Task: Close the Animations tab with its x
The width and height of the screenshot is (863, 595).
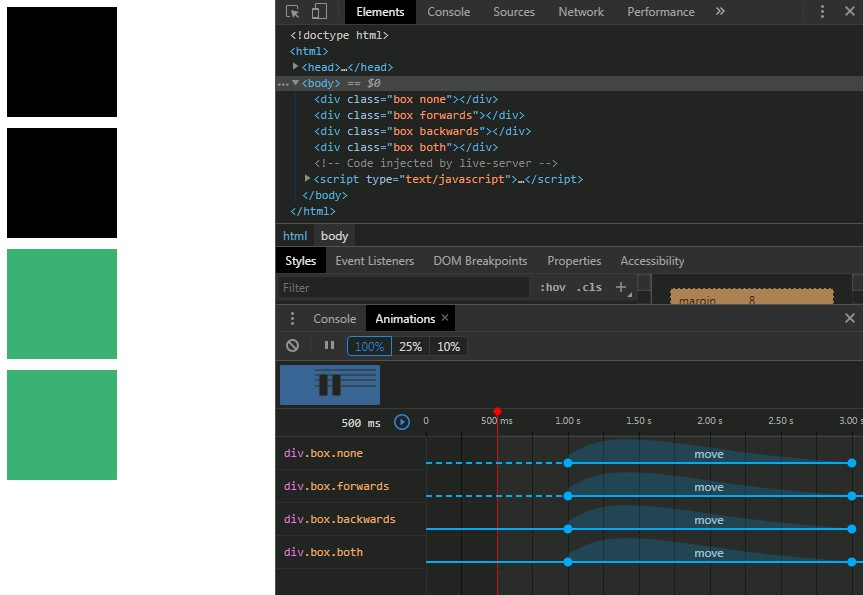Action: tap(445, 318)
